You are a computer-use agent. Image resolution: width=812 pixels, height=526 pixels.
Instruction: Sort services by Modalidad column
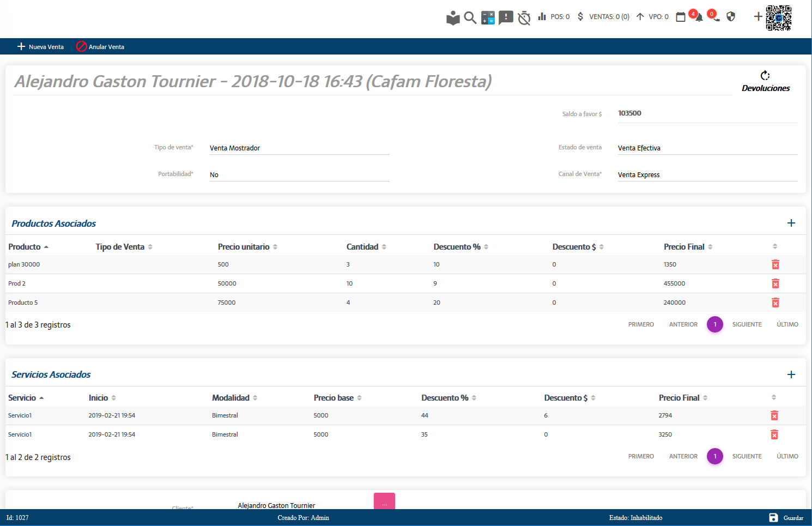click(x=234, y=398)
